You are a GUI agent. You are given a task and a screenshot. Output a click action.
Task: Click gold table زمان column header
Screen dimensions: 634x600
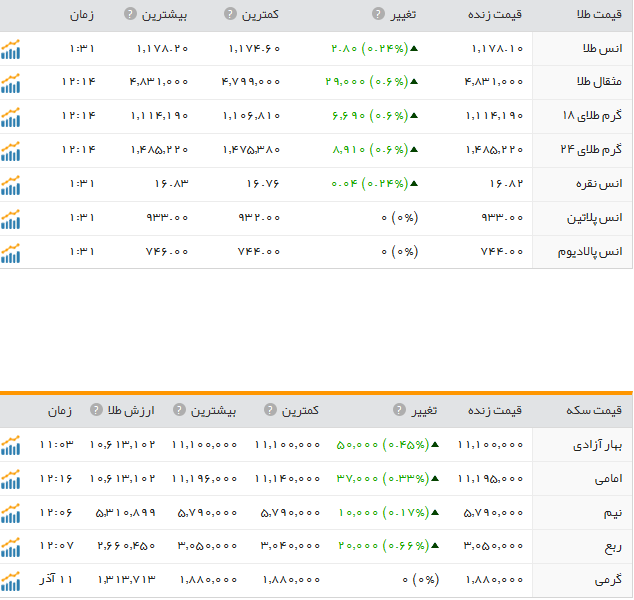82,15
